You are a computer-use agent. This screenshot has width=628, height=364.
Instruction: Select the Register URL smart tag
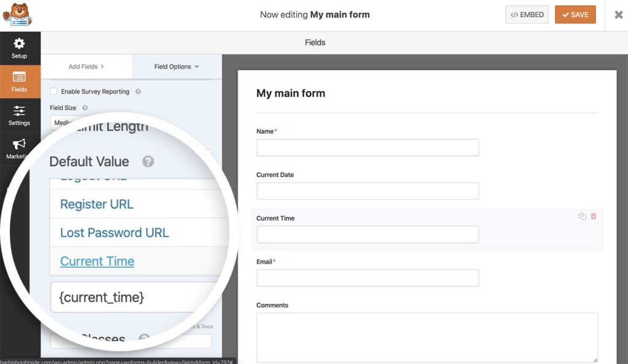coord(96,204)
